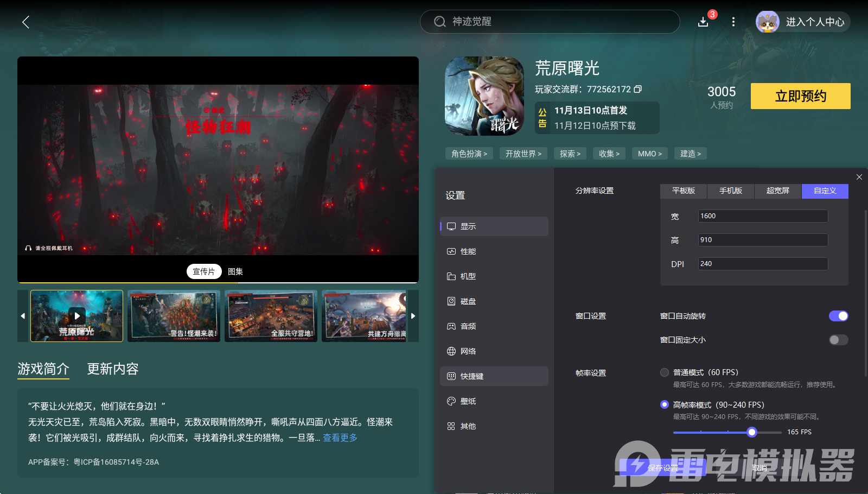Open 机型 device model settings
The image size is (868, 494).
pyautogui.click(x=494, y=276)
